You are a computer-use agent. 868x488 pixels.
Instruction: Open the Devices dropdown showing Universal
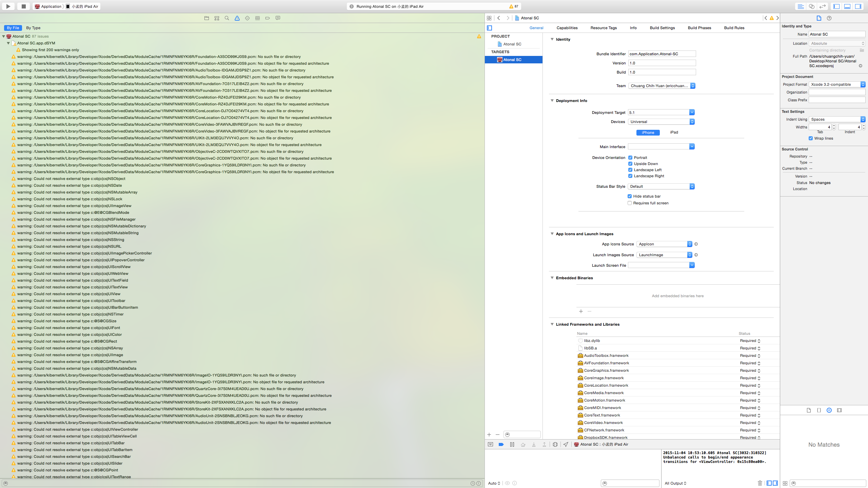point(661,122)
